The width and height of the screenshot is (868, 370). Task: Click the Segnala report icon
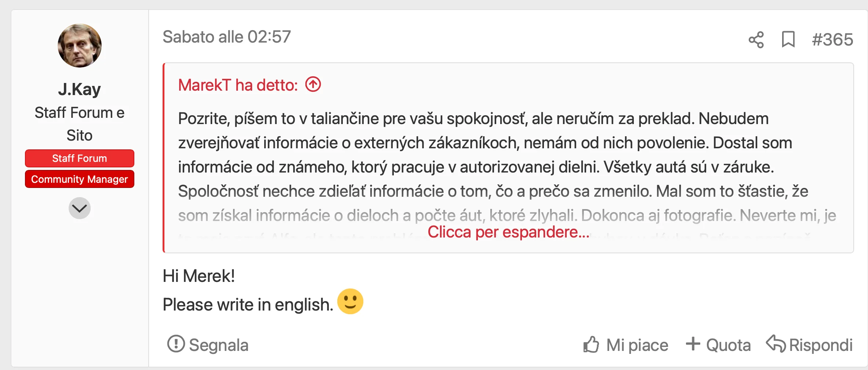176,344
